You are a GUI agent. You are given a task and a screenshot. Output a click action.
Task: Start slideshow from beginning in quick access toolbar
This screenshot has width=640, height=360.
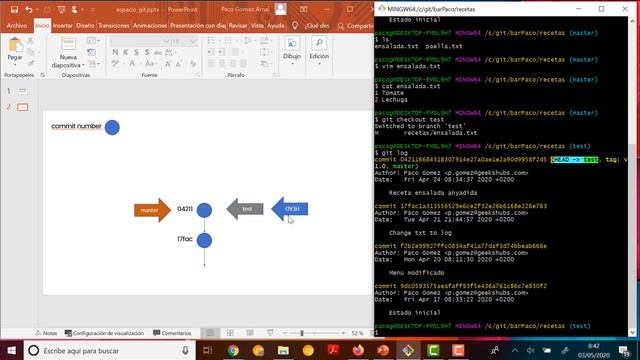pyautogui.click(x=61, y=9)
